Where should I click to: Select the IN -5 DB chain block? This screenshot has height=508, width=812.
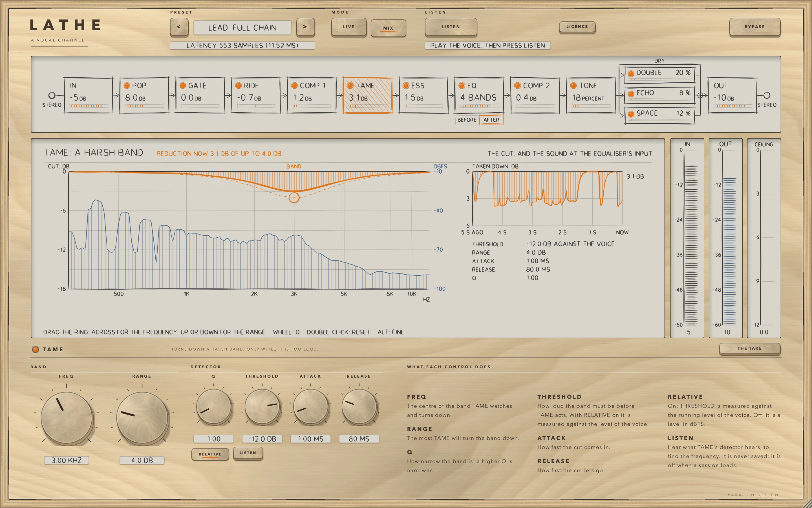point(89,95)
